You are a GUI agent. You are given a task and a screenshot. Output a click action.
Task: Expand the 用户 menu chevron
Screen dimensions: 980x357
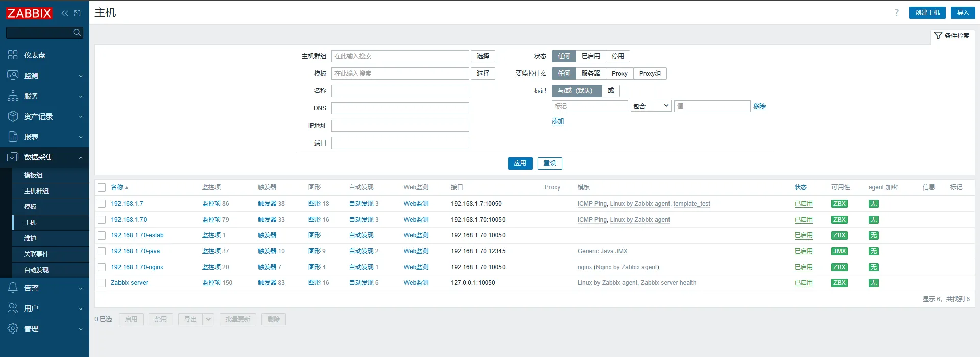(x=81, y=309)
